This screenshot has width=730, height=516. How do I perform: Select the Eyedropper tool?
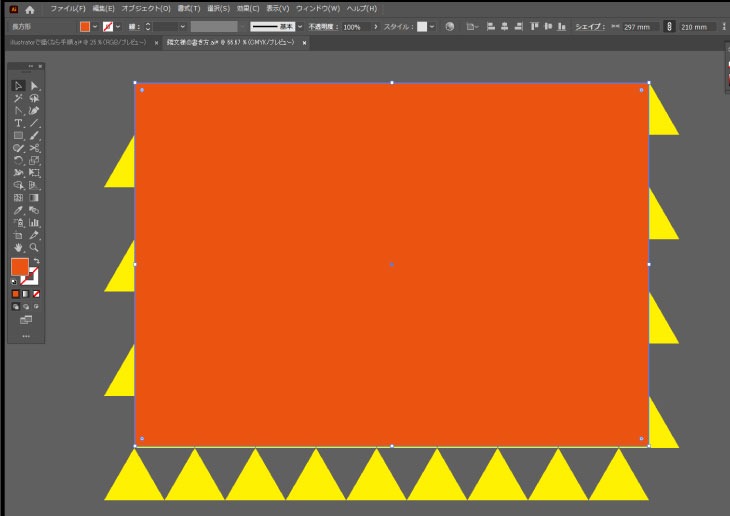click(x=18, y=210)
